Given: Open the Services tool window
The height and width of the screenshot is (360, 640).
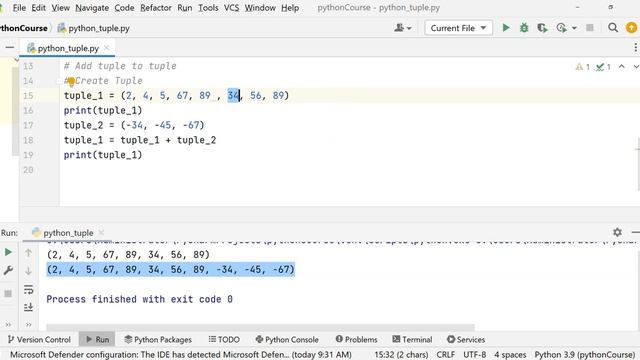Looking at the screenshot, I should 466,339.
